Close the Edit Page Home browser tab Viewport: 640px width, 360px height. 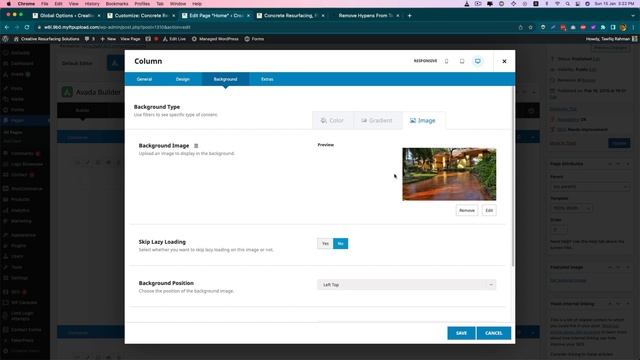248,16
